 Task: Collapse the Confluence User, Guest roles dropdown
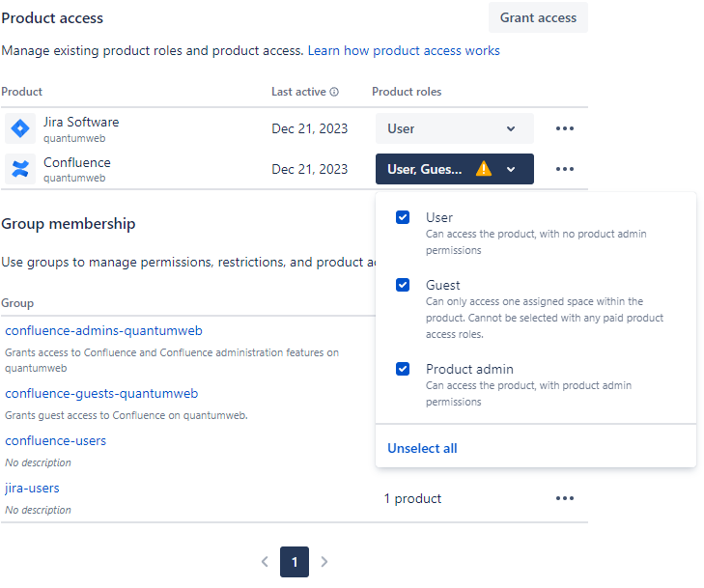pyautogui.click(x=455, y=169)
